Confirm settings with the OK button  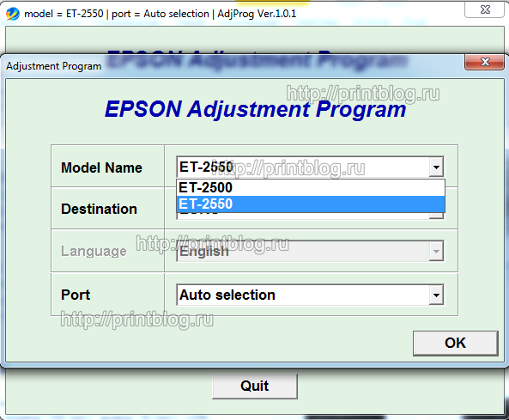point(456,343)
